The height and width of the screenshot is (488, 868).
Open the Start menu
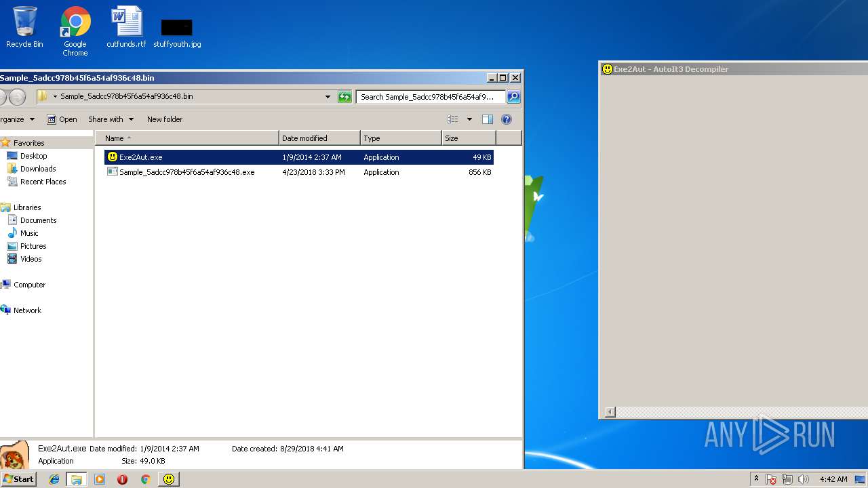click(18, 479)
